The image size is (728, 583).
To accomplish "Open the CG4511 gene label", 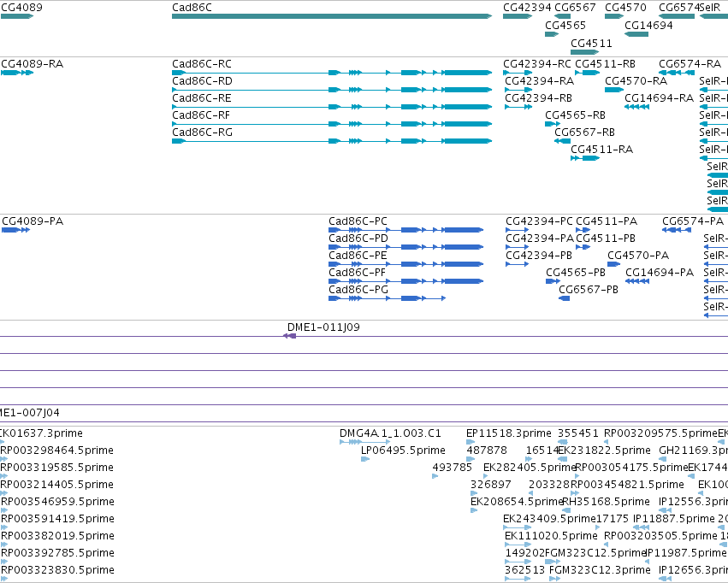I will coord(591,44).
